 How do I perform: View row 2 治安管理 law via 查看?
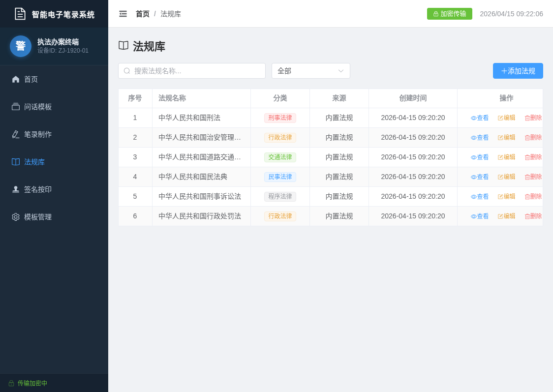(480, 138)
